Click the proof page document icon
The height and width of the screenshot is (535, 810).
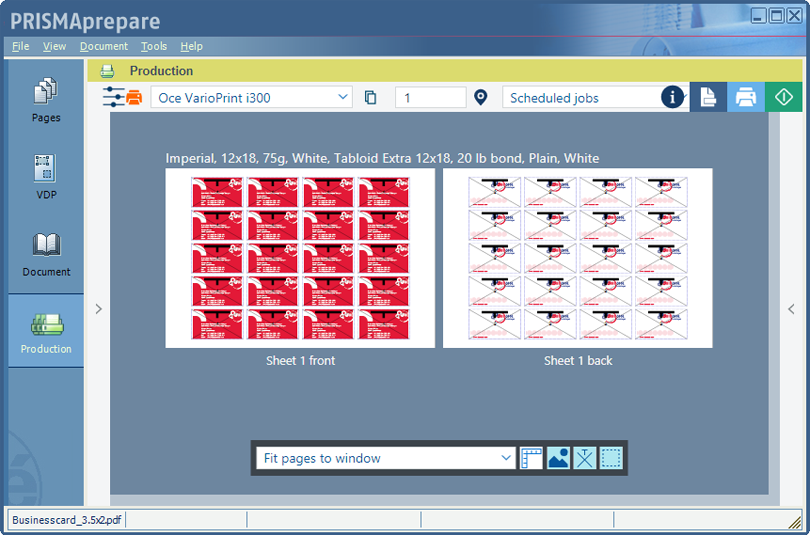coord(708,97)
